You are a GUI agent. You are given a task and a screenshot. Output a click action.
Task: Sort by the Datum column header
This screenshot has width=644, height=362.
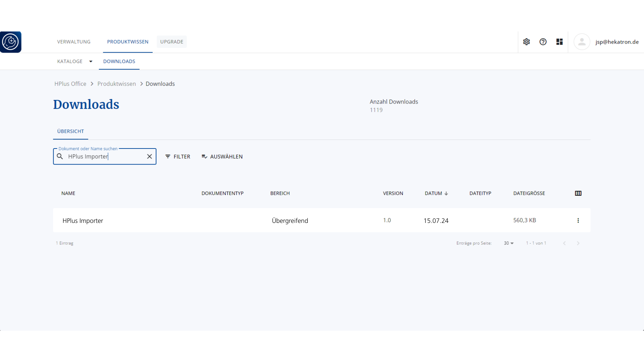(433, 193)
